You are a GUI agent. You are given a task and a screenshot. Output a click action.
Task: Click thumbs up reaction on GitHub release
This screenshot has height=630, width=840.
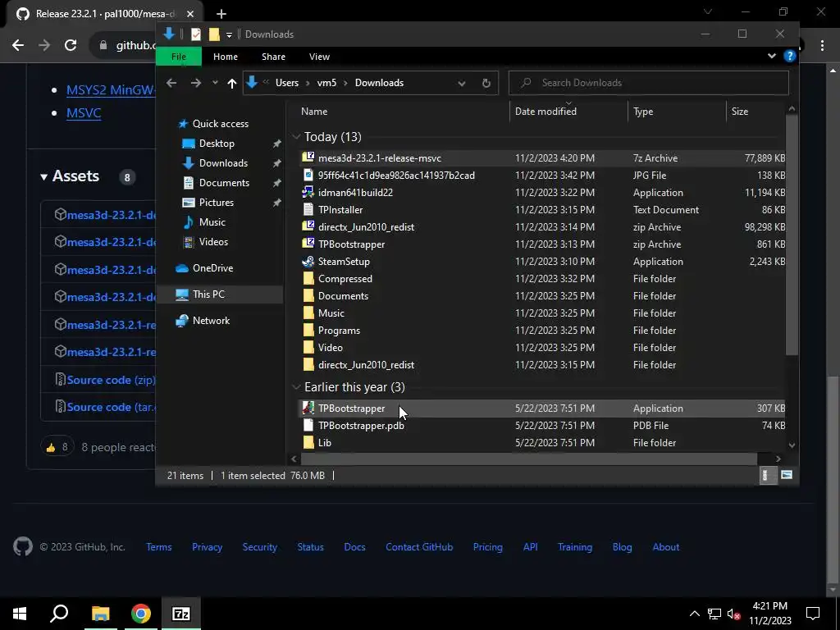pyautogui.click(x=57, y=447)
